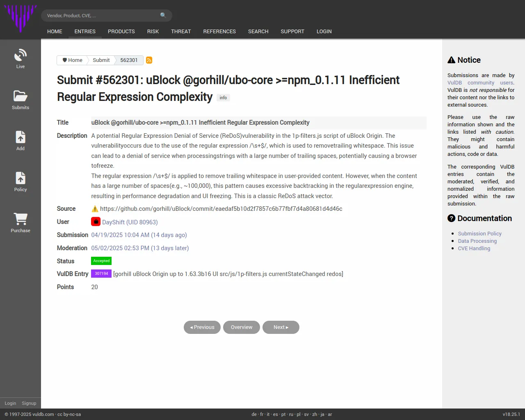Open the SUPPORT menu item
Image resolution: width=525 pixels, height=420 pixels.
292,32
